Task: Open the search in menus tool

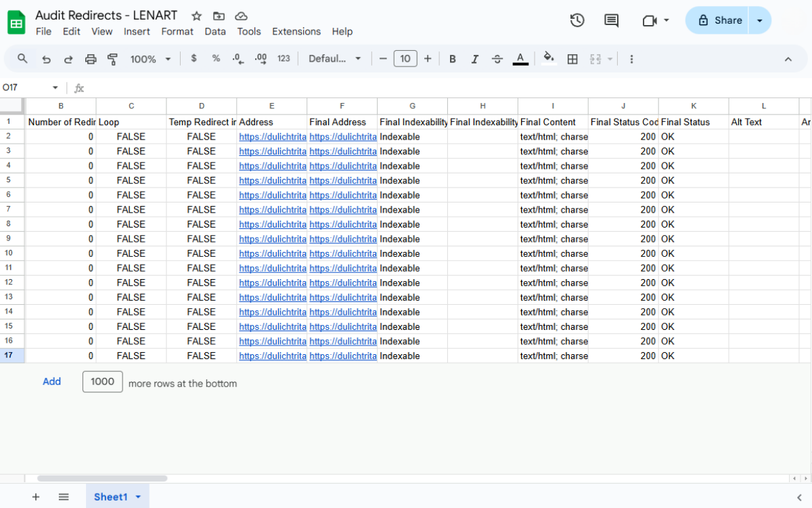Action: tap(22, 59)
